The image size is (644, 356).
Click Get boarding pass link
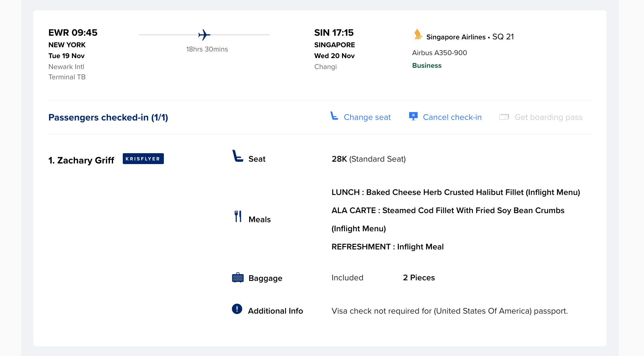(x=548, y=117)
